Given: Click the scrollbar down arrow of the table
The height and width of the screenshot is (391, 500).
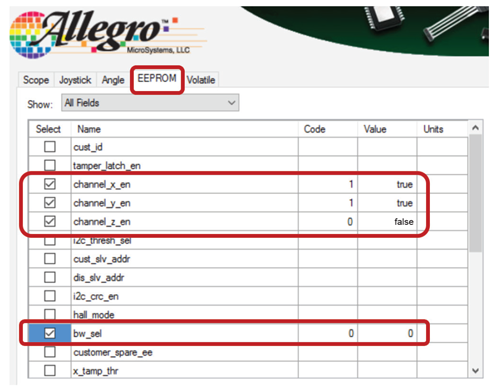Looking at the screenshot, I should click(x=476, y=371).
